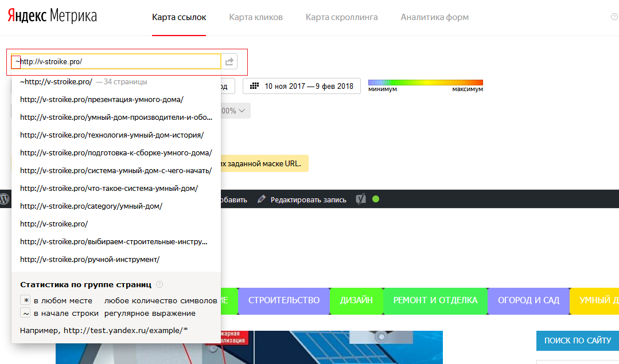
Task: Open the Яндекс Метрика logo link
Action: 52,17
